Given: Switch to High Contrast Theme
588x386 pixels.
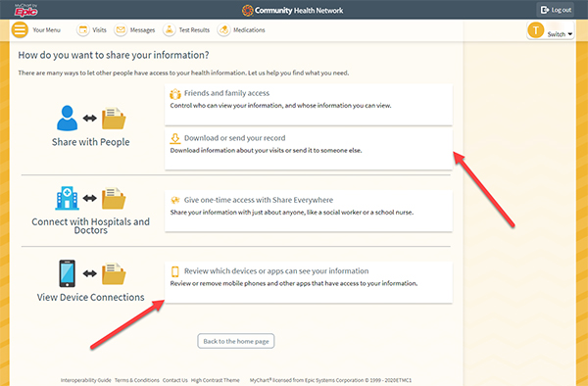Looking at the screenshot, I should 216,380.
